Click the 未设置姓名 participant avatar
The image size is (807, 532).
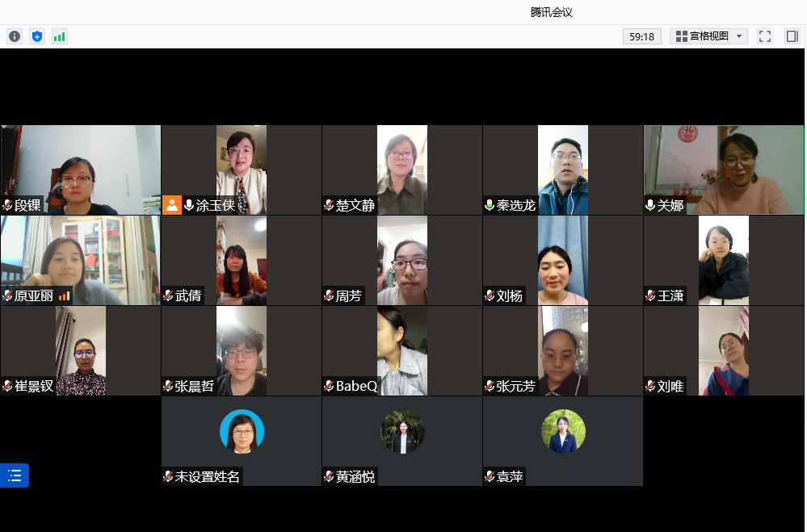[242, 432]
